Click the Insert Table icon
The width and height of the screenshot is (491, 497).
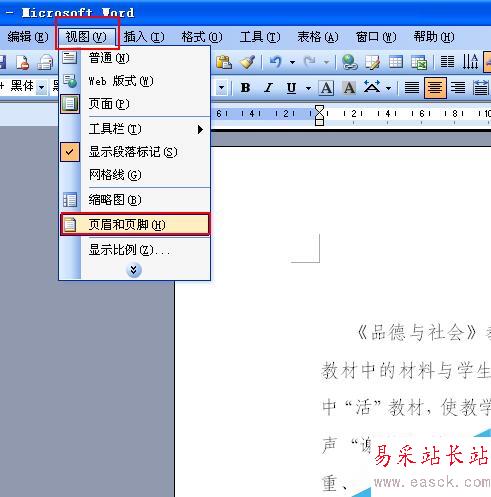(x=396, y=62)
